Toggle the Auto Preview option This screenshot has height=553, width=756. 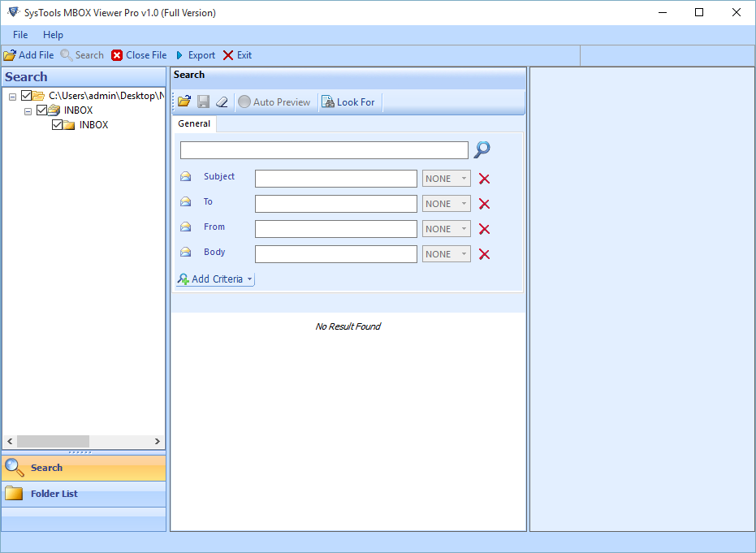pos(274,102)
